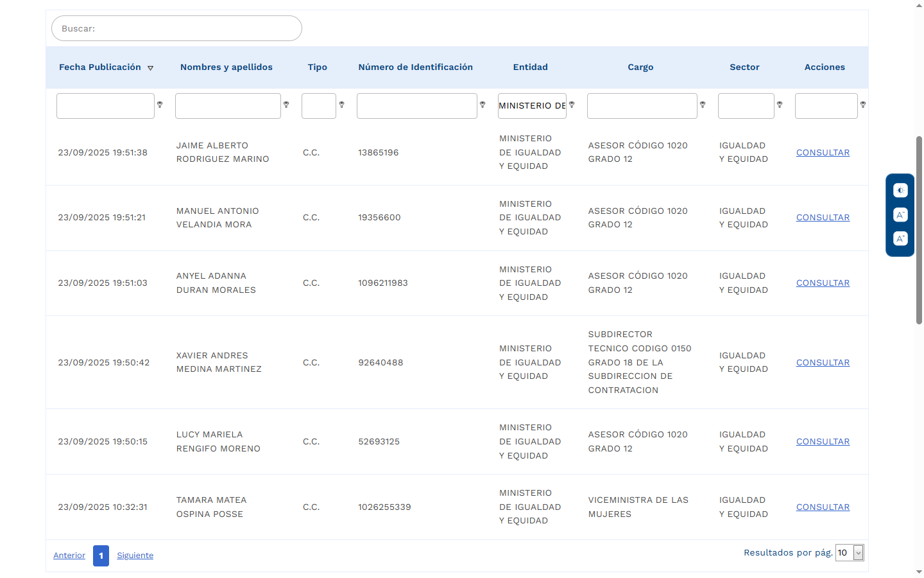Screen dimensions: 924x578
Task: Select identification number 13865196
Action: pyautogui.click(x=379, y=152)
